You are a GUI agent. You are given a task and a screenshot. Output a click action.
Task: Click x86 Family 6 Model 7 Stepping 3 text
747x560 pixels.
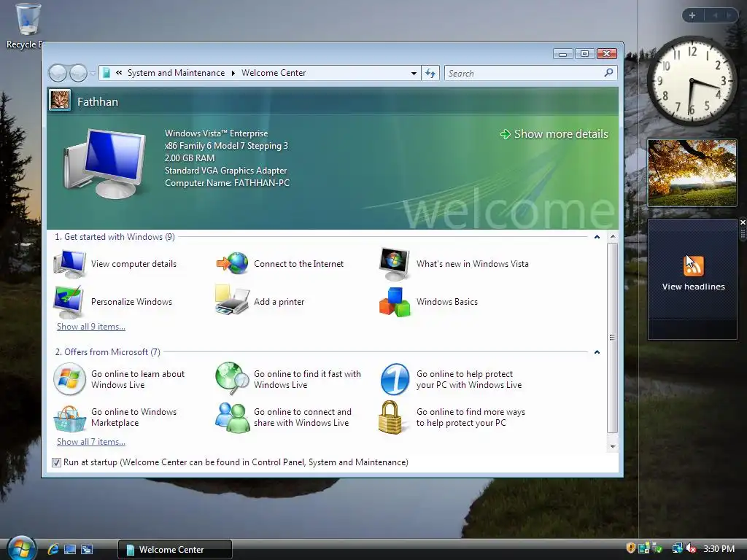click(226, 146)
